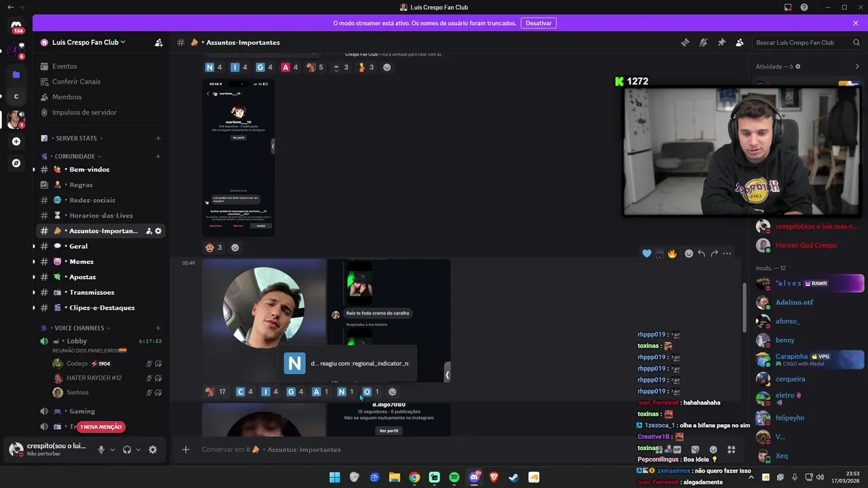The image size is (868, 488).
Task: Click the Desativar streamer mode button
Action: pos(538,23)
